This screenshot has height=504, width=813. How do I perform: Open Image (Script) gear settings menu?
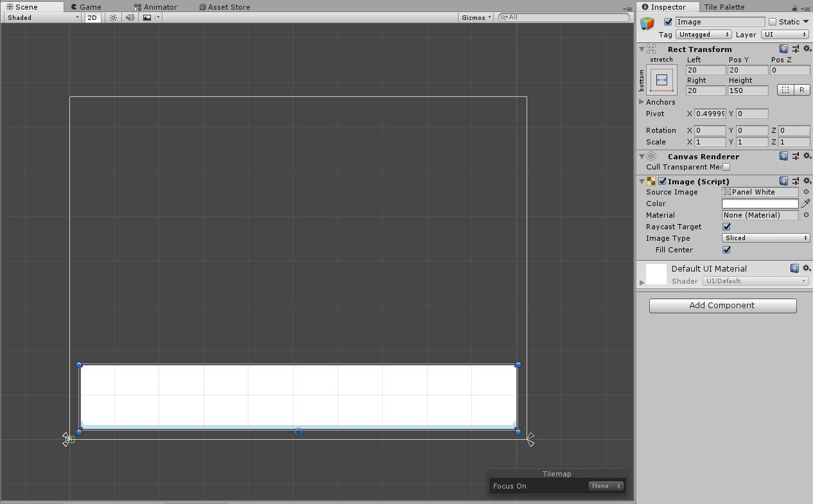point(807,181)
